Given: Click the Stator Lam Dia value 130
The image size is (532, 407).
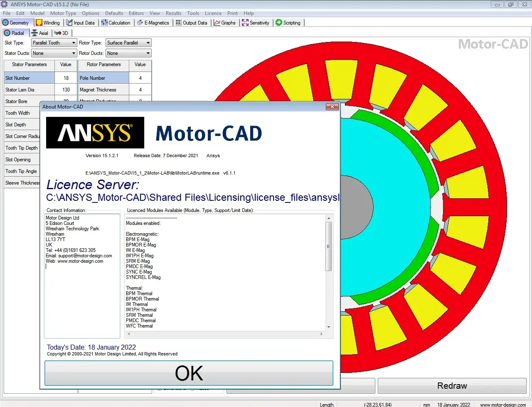Looking at the screenshot, I should (x=66, y=90).
